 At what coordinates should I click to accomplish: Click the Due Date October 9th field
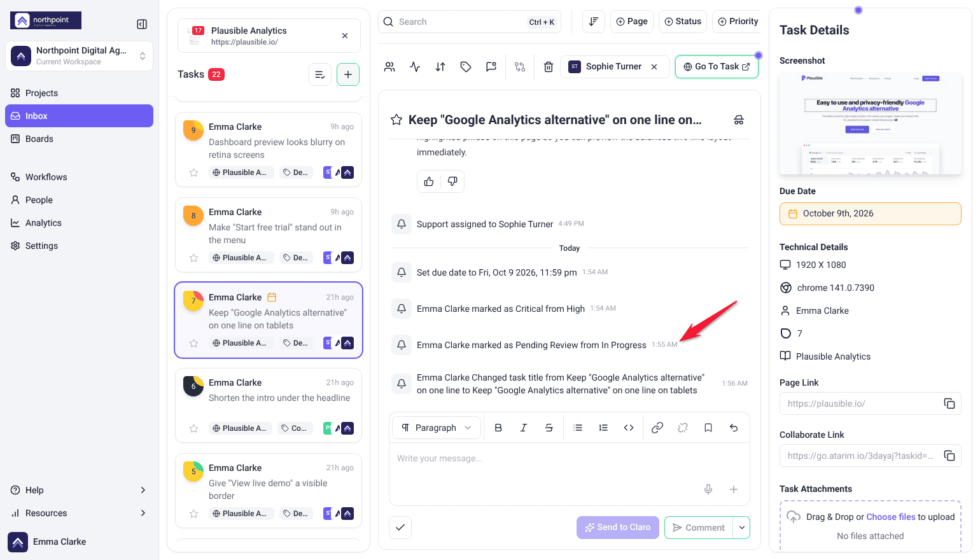[x=871, y=214]
